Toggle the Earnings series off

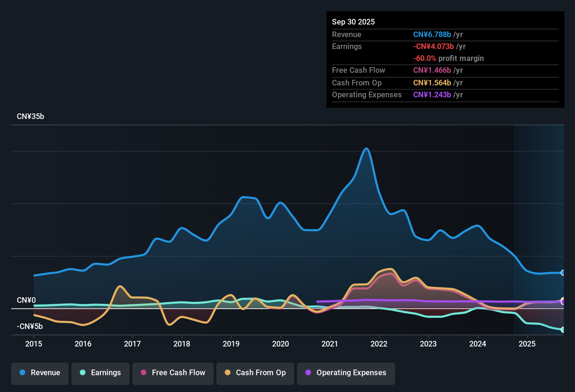point(101,373)
